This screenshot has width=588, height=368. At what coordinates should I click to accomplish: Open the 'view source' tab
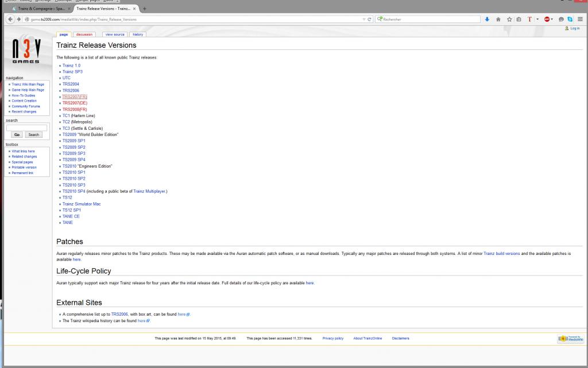[x=115, y=34]
